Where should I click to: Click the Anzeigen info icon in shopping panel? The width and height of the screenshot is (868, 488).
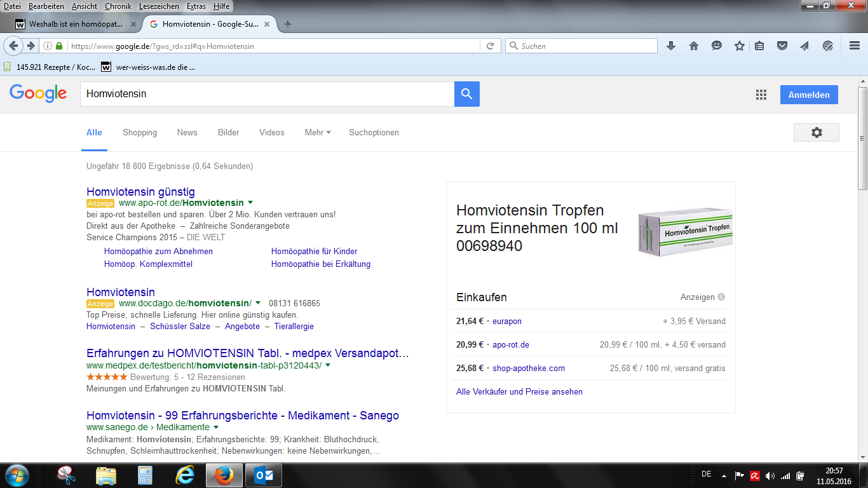click(721, 297)
